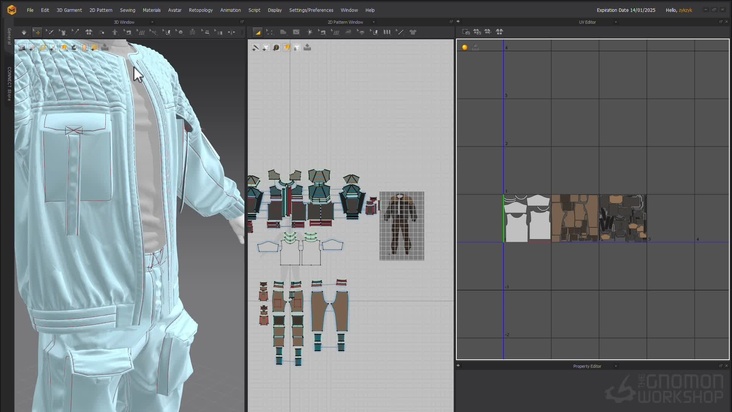Toggle the diagonal line display icon in 2D viewport
This screenshot has height=412, width=732.
point(256,48)
